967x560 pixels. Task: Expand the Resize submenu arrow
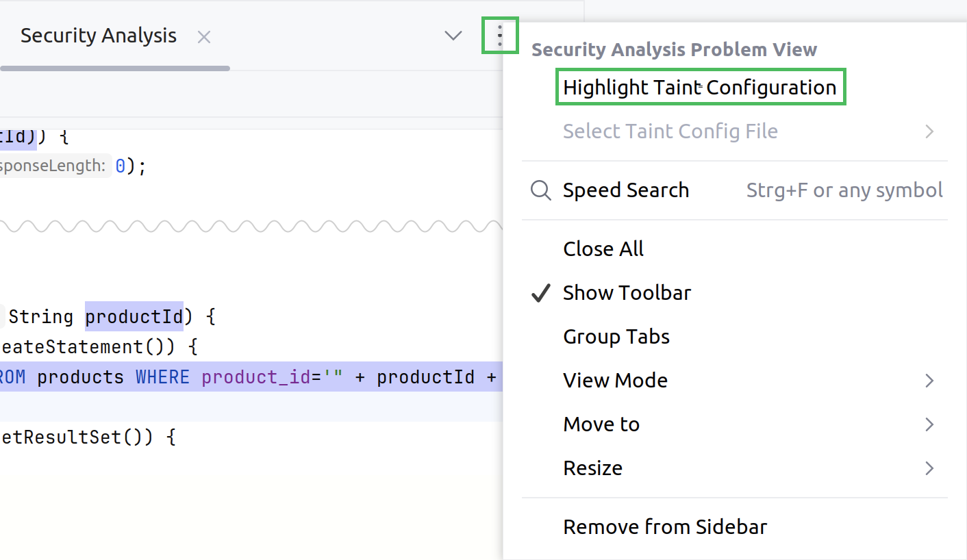[x=929, y=468]
